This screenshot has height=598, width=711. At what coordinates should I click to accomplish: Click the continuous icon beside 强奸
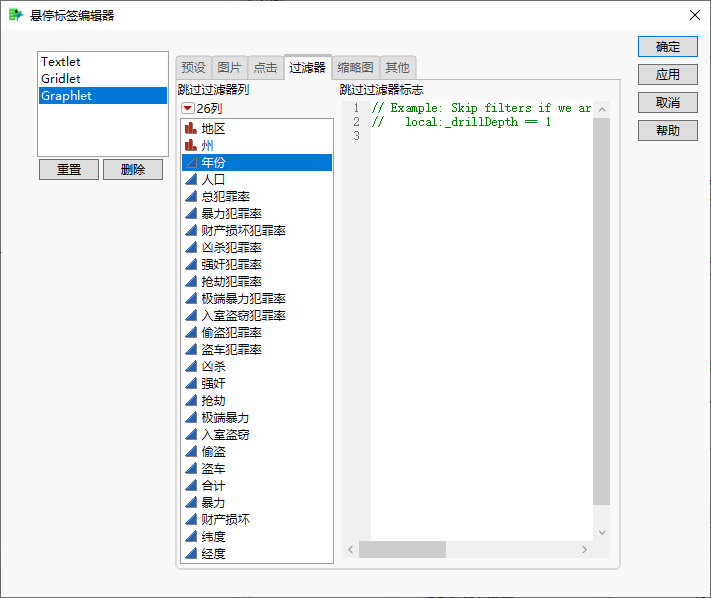click(x=191, y=384)
